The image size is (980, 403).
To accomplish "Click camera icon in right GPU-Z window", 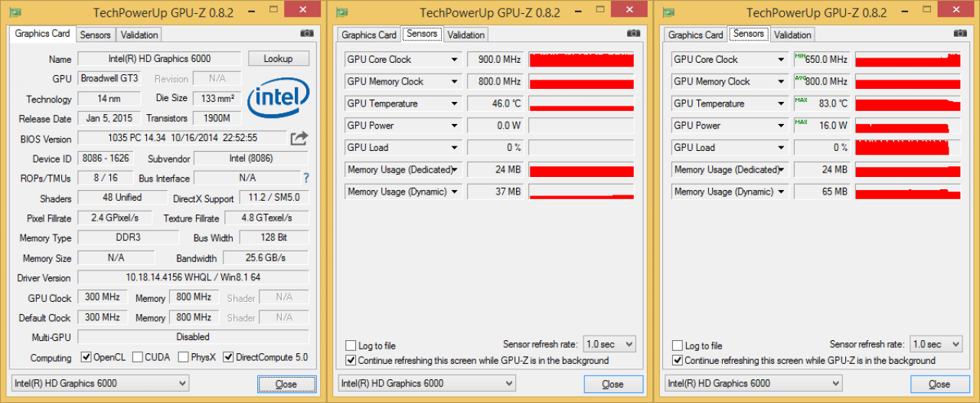I will (960, 33).
